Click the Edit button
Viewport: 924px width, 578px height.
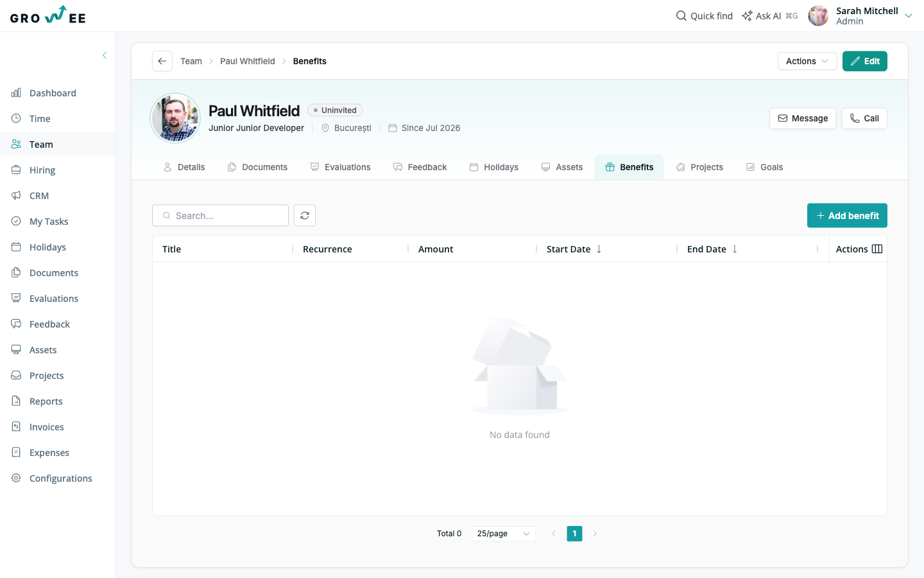tap(865, 61)
